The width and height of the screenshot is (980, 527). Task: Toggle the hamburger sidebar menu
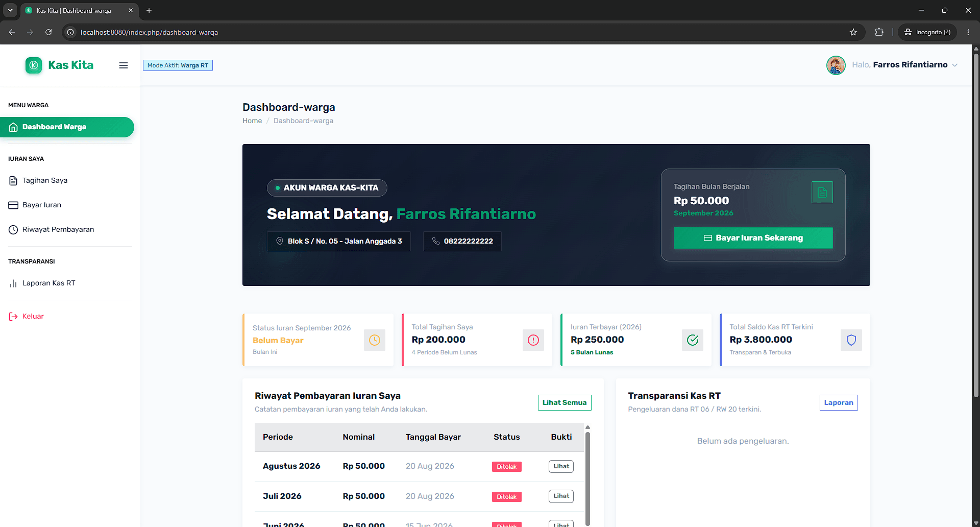pyautogui.click(x=124, y=65)
